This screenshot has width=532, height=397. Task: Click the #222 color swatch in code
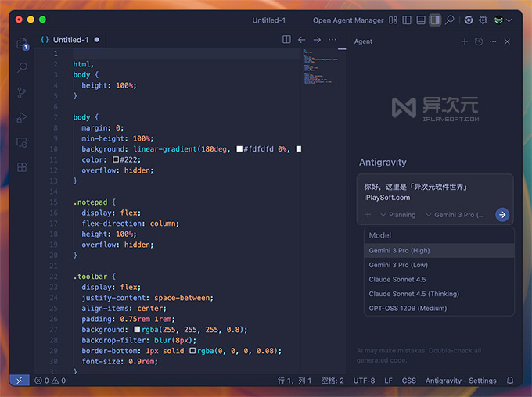[116, 159]
